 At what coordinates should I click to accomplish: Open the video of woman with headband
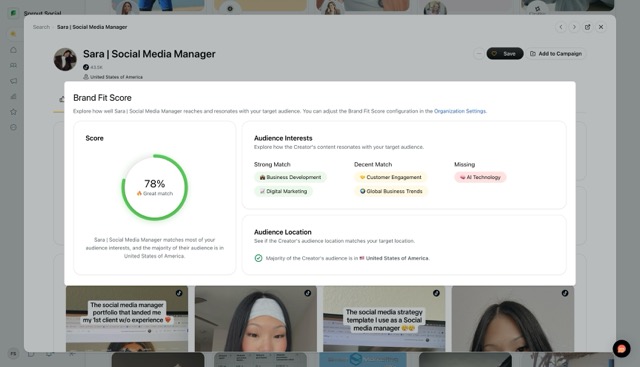[x=256, y=319]
